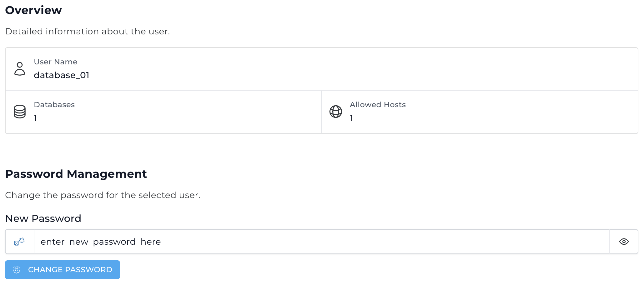The height and width of the screenshot is (285, 644).
Task: Click the user profile icon next to User Name
Action: pyautogui.click(x=20, y=69)
